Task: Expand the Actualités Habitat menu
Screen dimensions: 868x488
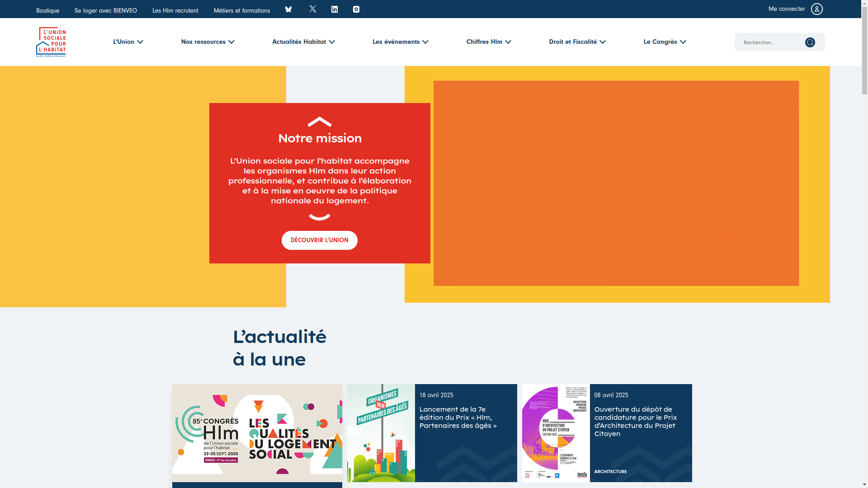Action: (303, 42)
